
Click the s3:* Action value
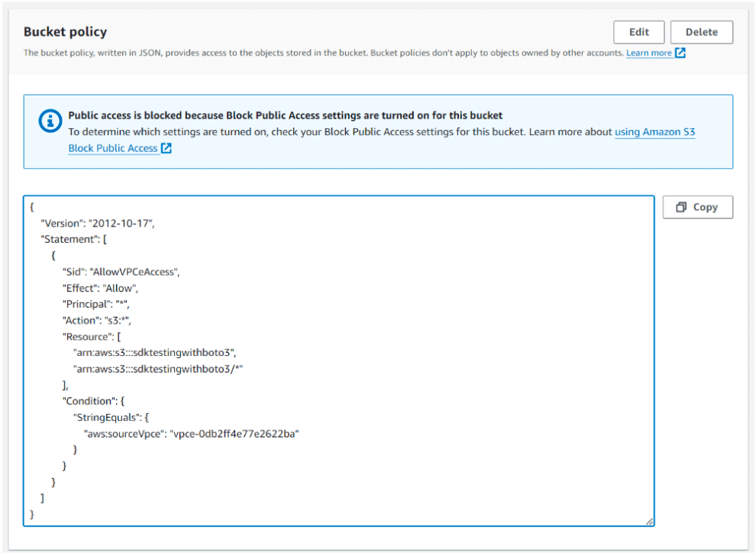tap(119, 319)
